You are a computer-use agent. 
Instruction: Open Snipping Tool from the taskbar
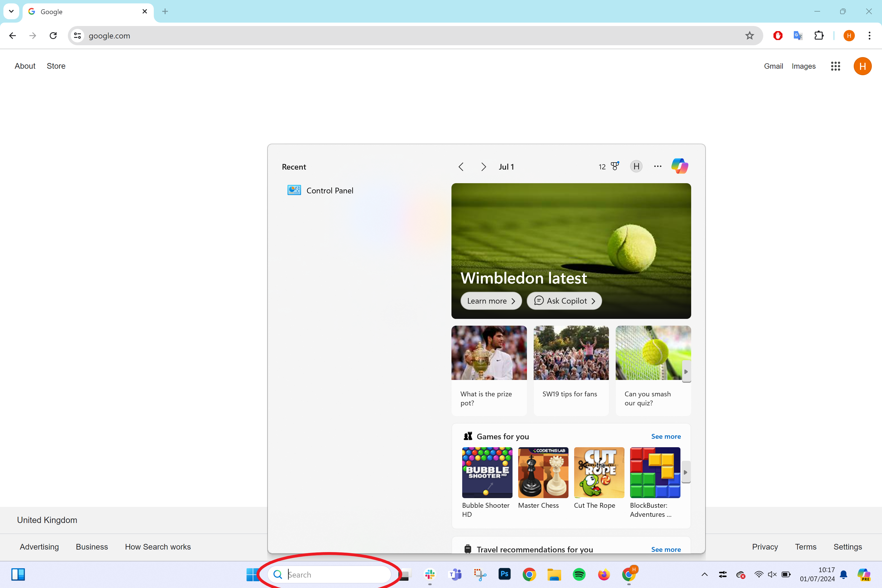click(480, 574)
